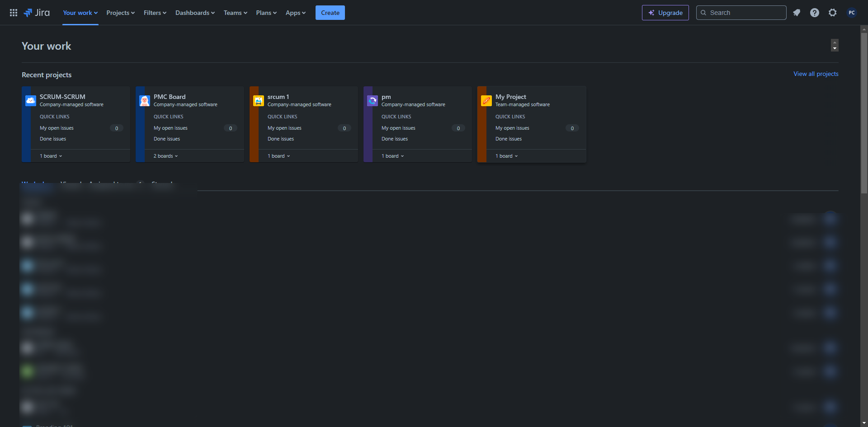This screenshot has width=868, height=427.
Task: Open My open issues for SCRUM-SCRUM
Action: tap(57, 128)
